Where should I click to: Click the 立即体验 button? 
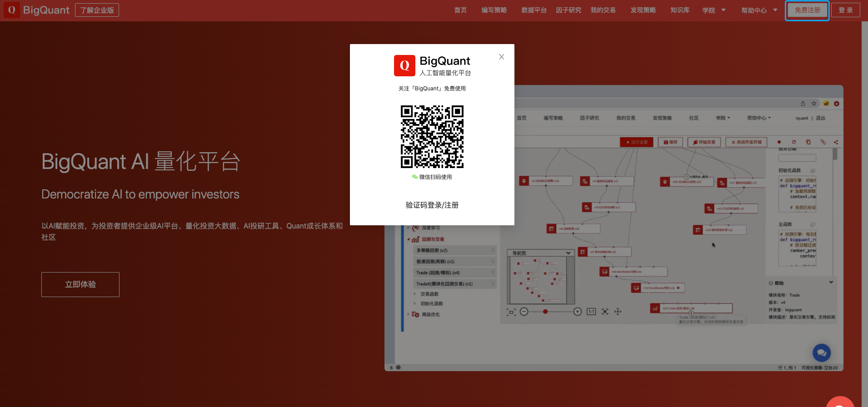coord(80,284)
